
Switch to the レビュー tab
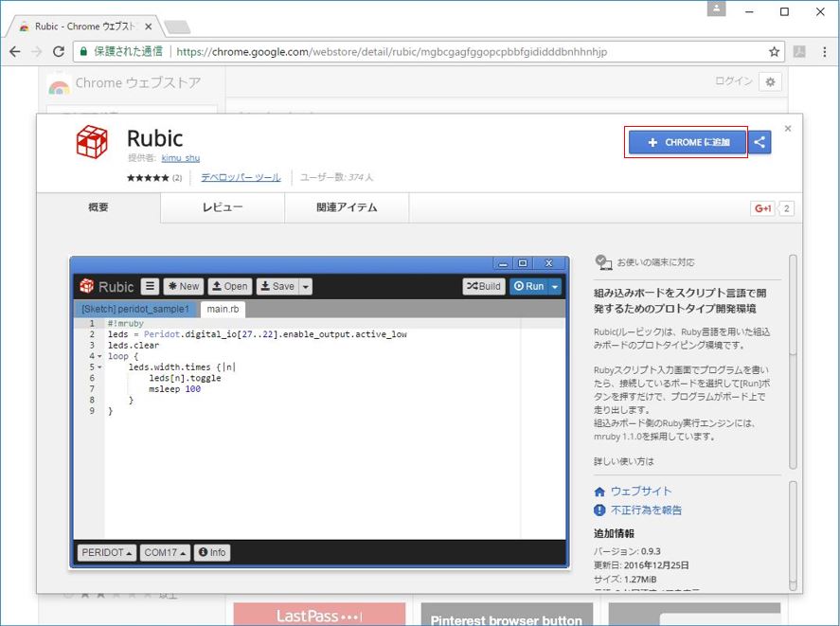point(223,207)
